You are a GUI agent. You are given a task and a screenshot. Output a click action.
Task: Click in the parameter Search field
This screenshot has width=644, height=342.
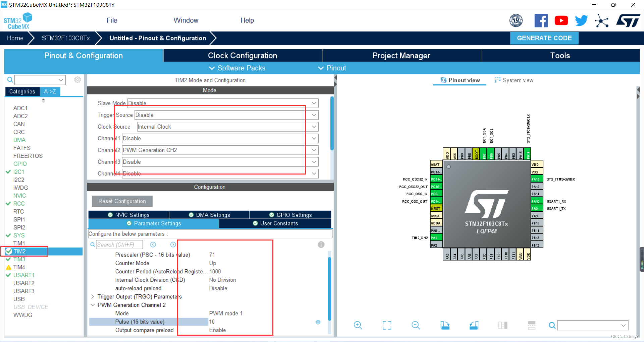[119, 245]
